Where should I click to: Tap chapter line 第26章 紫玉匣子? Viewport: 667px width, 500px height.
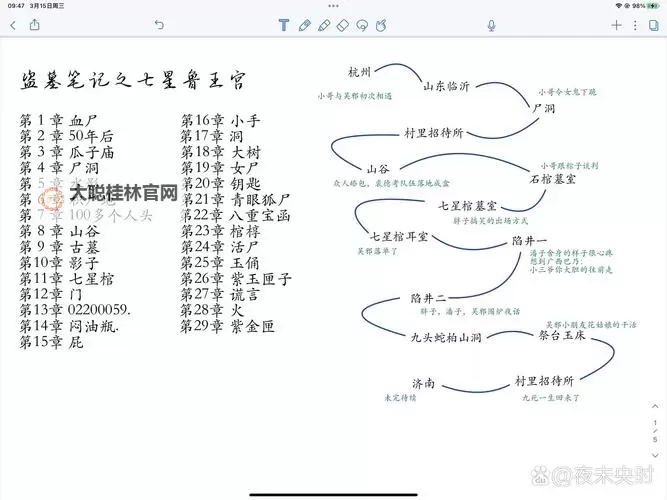(x=236, y=279)
